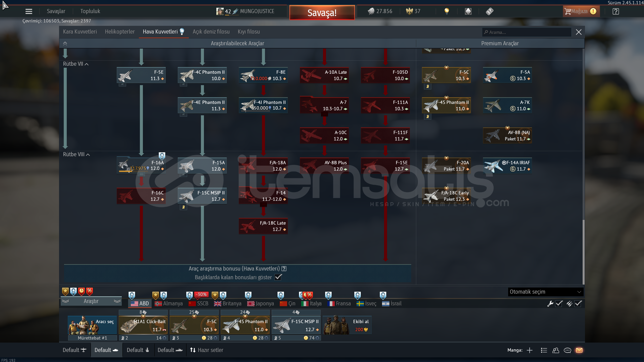Switch to Kara Kuvvetleri tab

pos(80,32)
